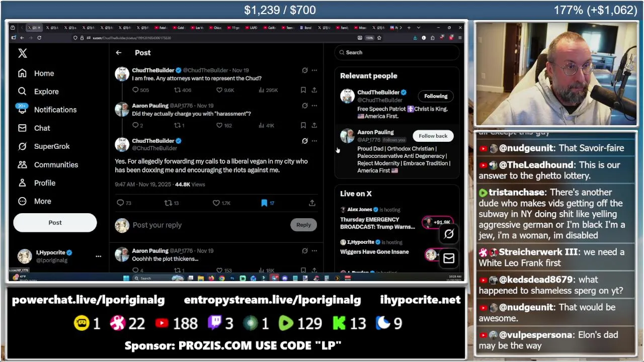This screenshot has height=362, width=644.
Task: Click Following button for ChudTheBuilder
Action: click(x=436, y=96)
